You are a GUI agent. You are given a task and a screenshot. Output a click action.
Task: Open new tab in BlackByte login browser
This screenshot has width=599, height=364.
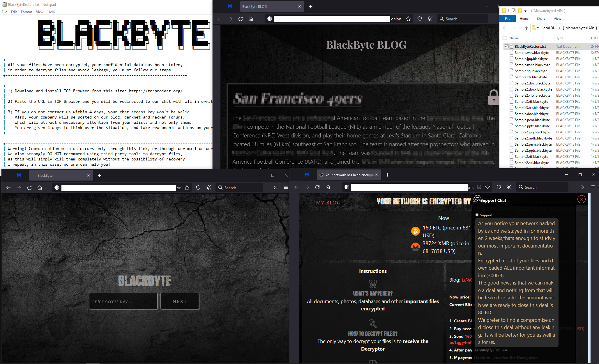click(100, 176)
